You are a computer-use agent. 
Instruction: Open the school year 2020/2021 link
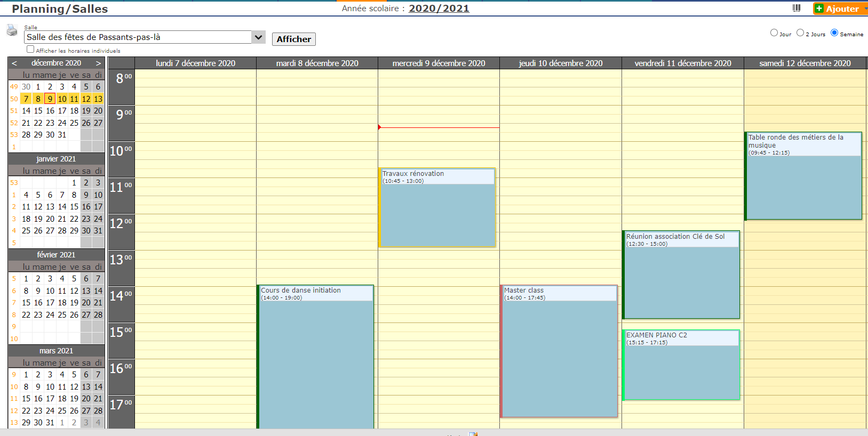tap(439, 8)
